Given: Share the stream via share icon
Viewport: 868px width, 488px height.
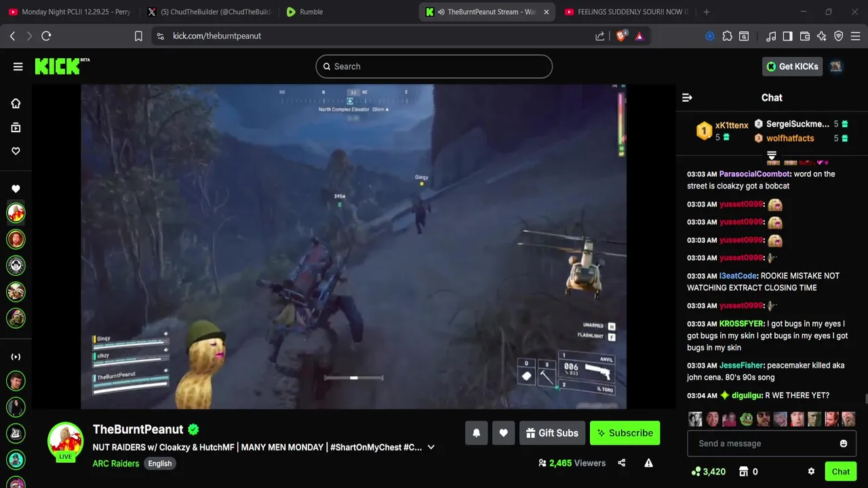Looking at the screenshot, I should [x=622, y=463].
